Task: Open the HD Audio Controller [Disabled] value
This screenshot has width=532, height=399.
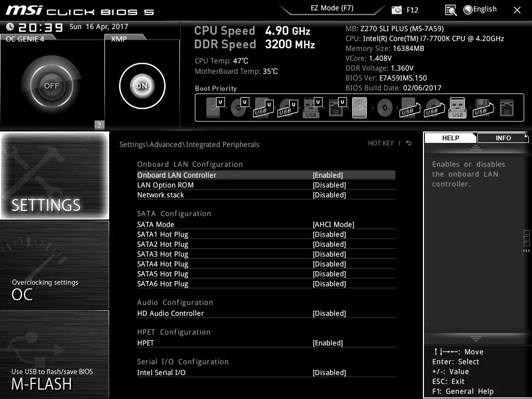Action: (329, 313)
